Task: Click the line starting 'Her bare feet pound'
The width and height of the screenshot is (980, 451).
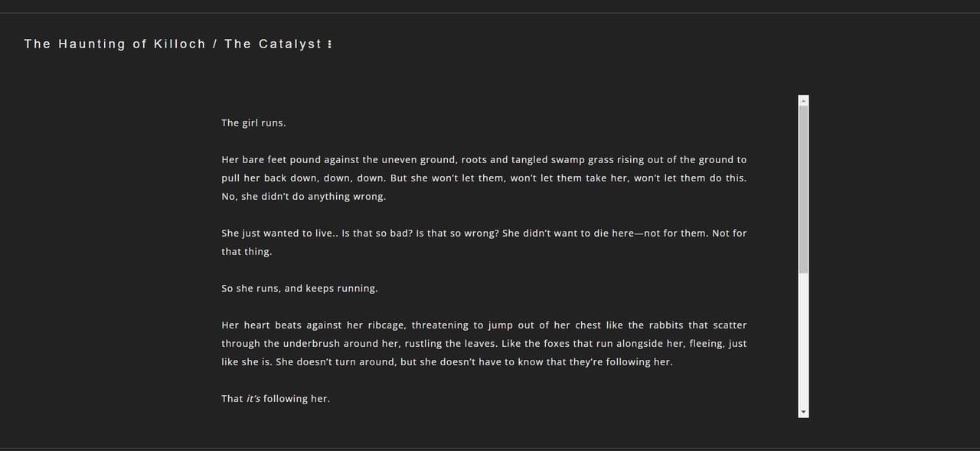Action: point(484,160)
